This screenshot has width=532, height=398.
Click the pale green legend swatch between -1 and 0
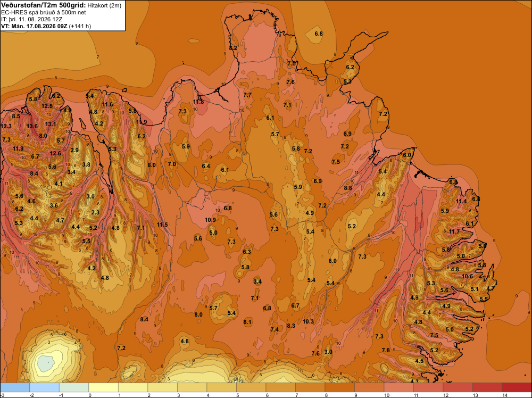coord(74,387)
